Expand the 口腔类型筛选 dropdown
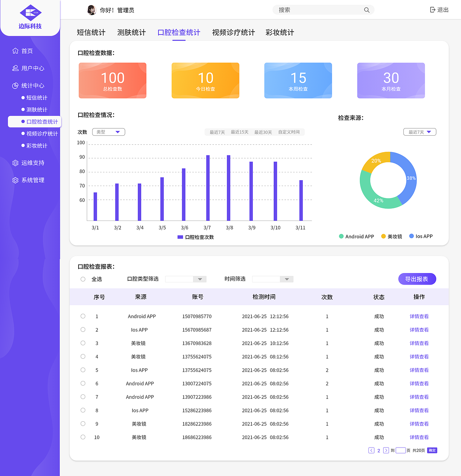The height and width of the screenshot is (476, 461). [200, 279]
